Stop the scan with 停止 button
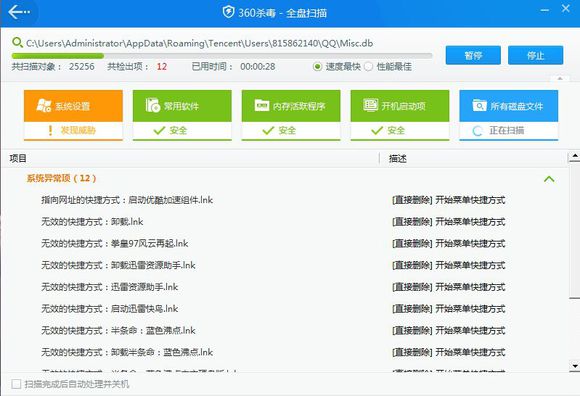 [536, 55]
